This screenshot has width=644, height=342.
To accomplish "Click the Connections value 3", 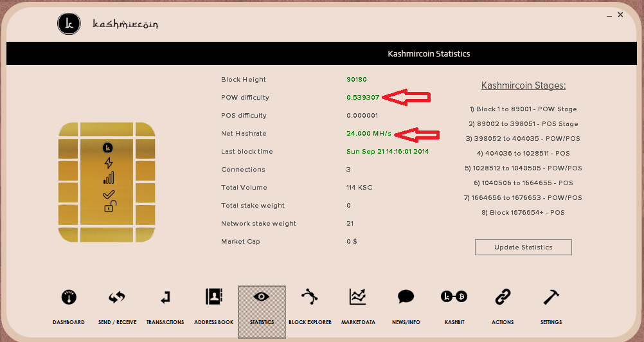I will click(349, 170).
